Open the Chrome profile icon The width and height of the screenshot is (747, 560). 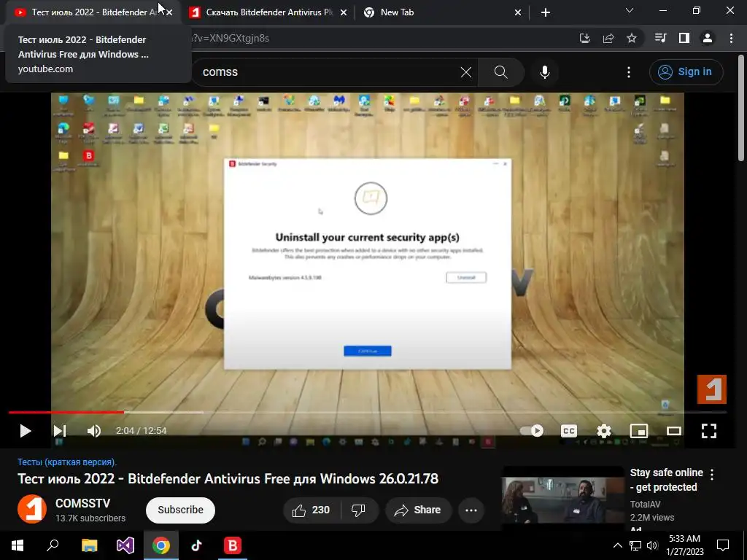pos(708,38)
